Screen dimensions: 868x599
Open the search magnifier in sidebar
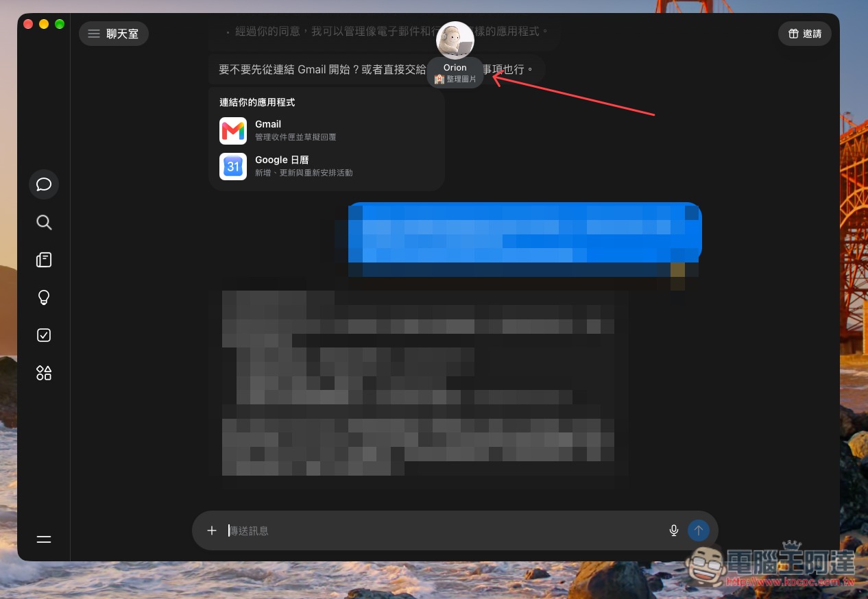[44, 222]
